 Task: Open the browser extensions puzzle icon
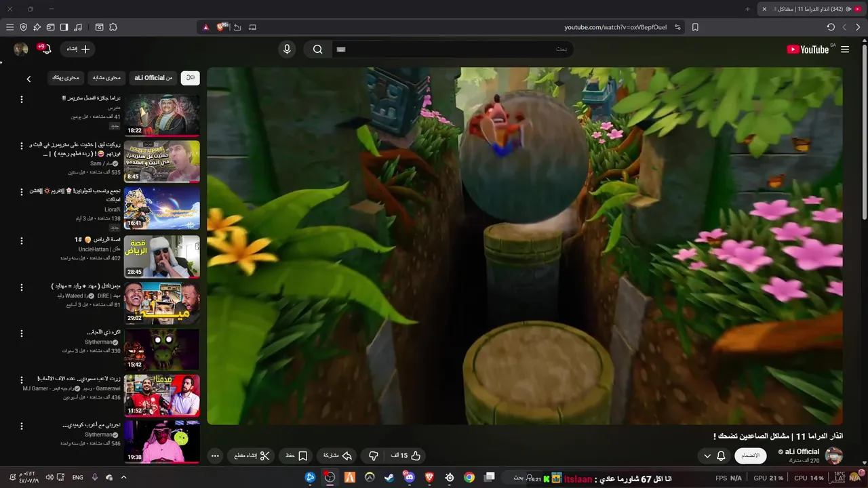[x=113, y=27]
